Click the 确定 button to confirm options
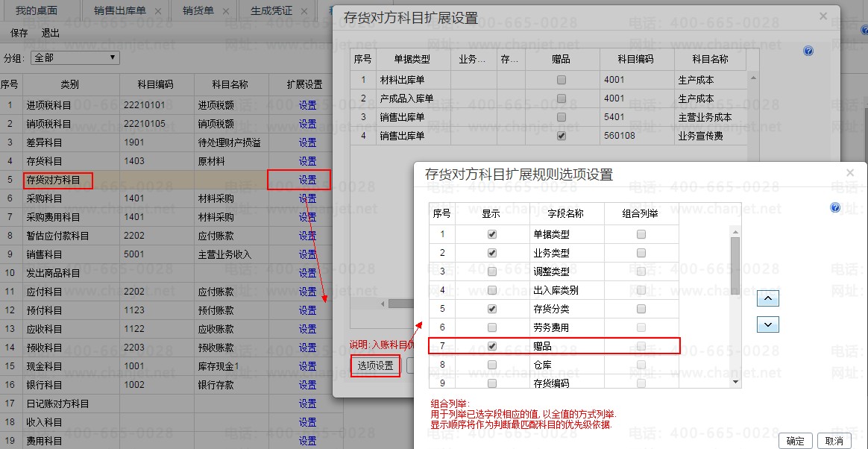 [795, 440]
